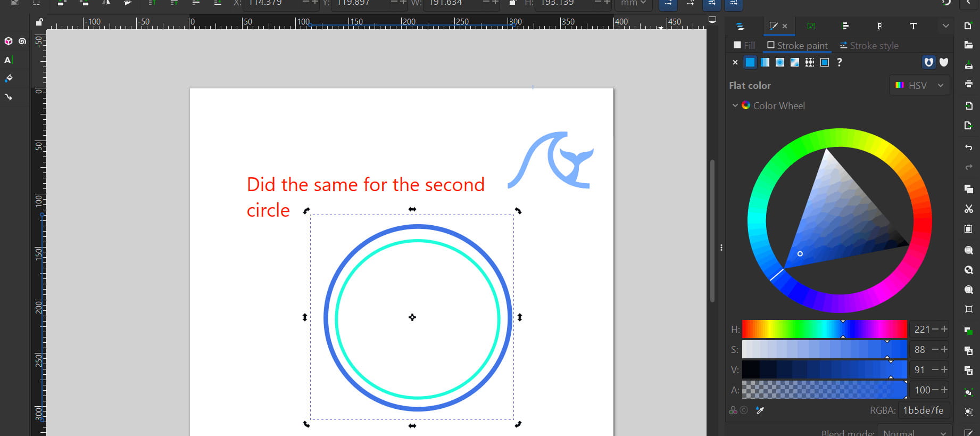The width and height of the screenshot is (980, 436).
Task: Open the mm units dropdown
Action: tap(633, 4)
